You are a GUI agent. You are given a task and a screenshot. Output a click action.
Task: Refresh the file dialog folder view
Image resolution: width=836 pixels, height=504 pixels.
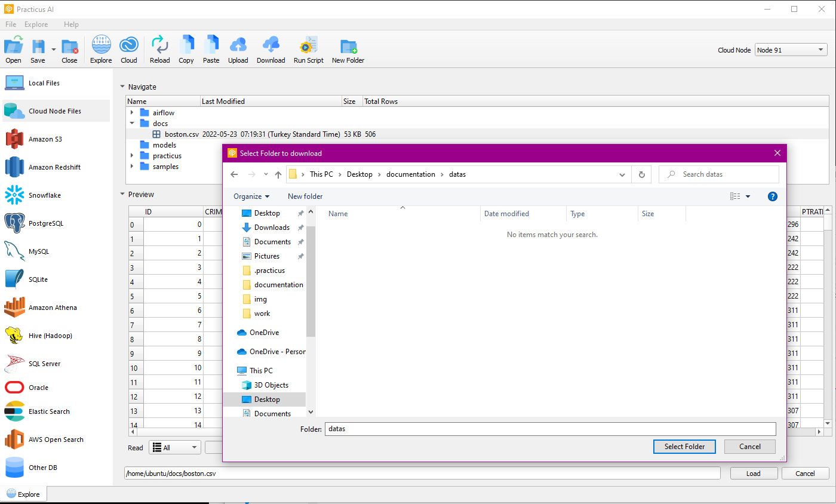641,174
